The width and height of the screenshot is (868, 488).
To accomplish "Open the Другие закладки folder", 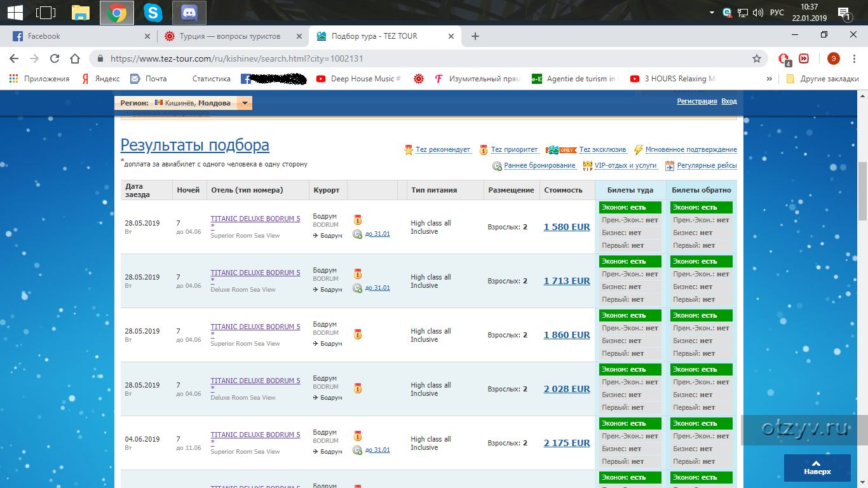I will click(x=822, y=79).
